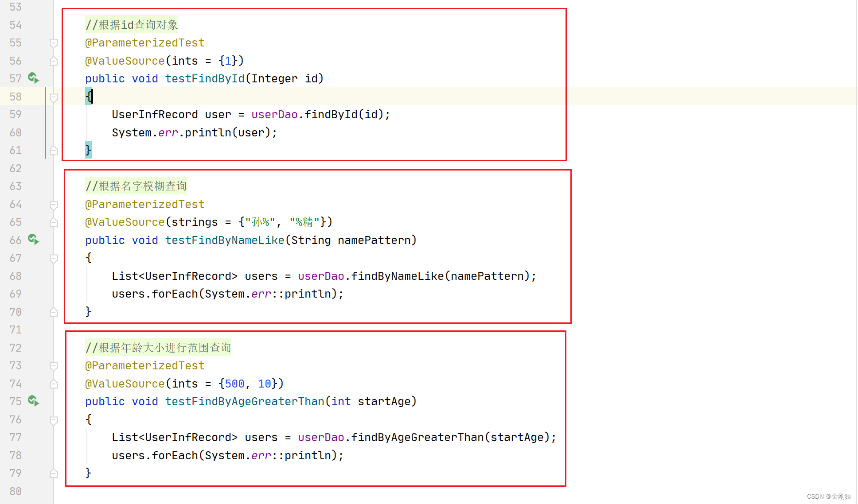
Task: Collapse testFindByAgeGreaterThan body fold at line 76
Action: [x=54, y=420]
